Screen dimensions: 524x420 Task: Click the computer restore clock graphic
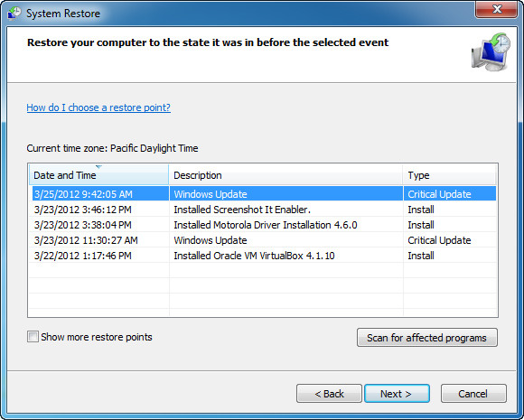point(491,51)
